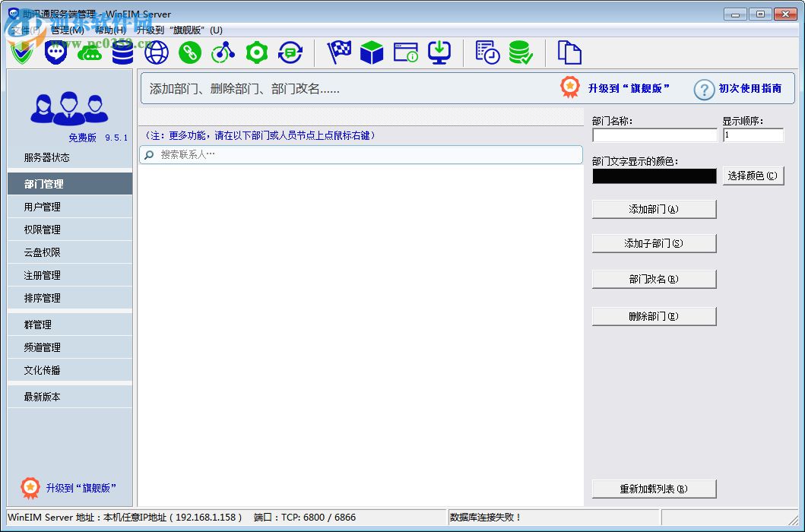The image size is (805, 532).
Task: Click the 添加部门(A) button
Action: 654,208
